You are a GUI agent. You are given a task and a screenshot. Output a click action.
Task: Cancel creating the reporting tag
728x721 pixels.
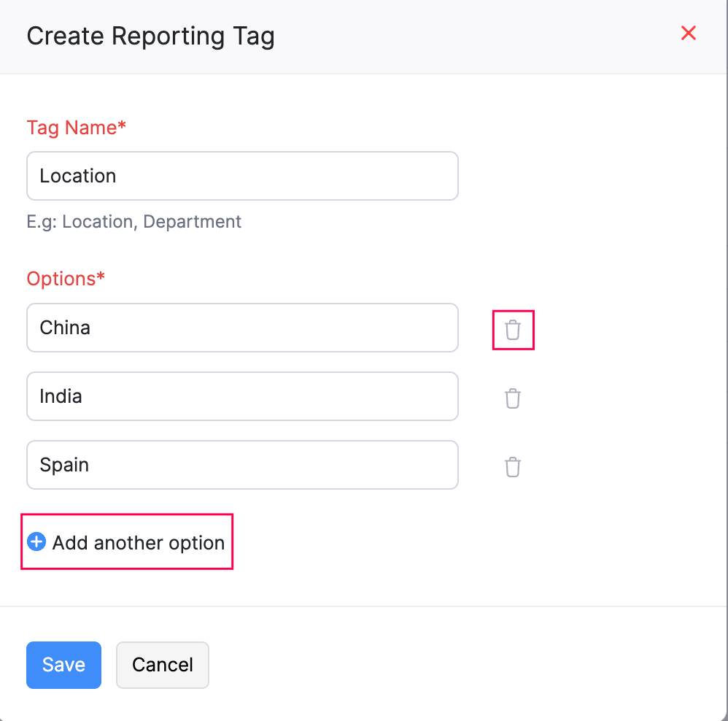(x=162, y=665)
